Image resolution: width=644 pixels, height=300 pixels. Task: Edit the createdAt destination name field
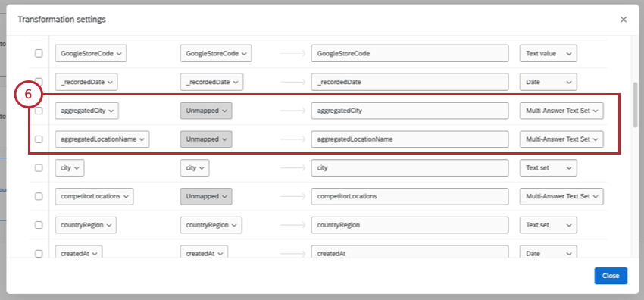click(x=409, y=252)
